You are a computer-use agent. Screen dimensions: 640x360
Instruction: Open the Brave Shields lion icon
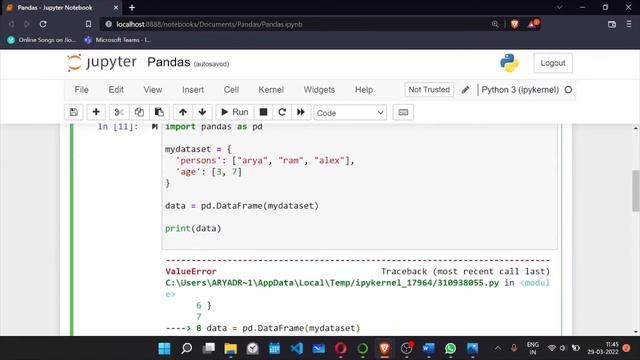514,24
